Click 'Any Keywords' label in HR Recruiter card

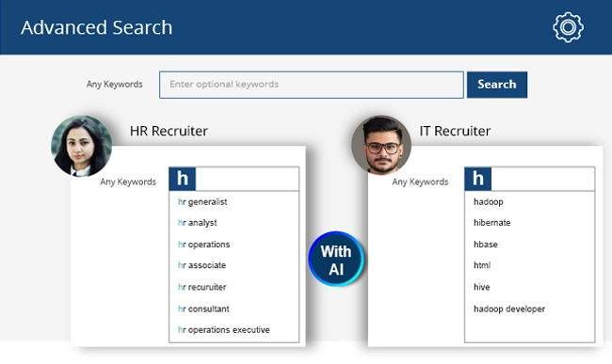tap(128, 182)
